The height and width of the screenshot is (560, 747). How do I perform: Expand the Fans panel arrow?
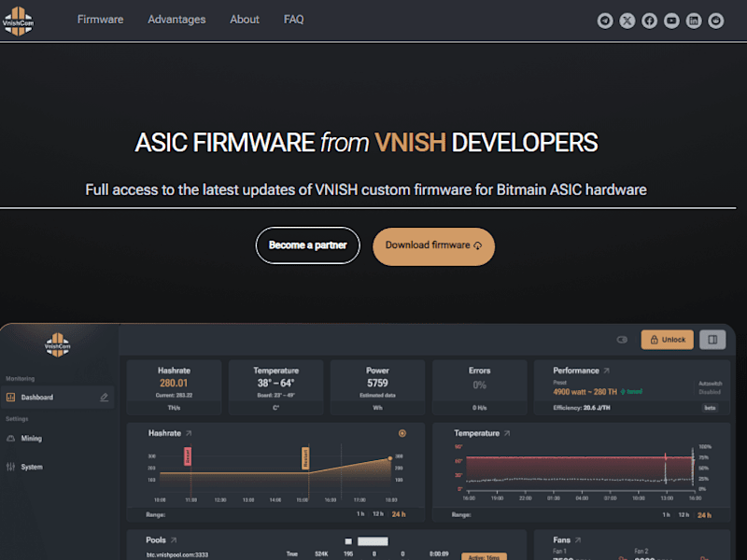pyautogui.click(x=578, y=540)
